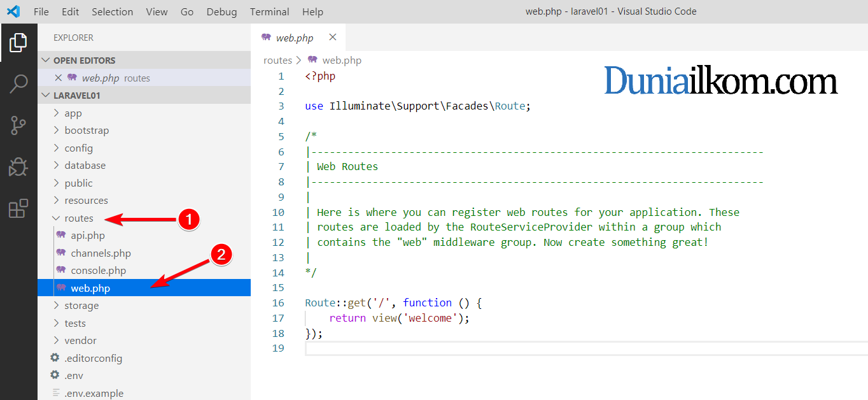Expand the vendor folder

tap(144, 340)
